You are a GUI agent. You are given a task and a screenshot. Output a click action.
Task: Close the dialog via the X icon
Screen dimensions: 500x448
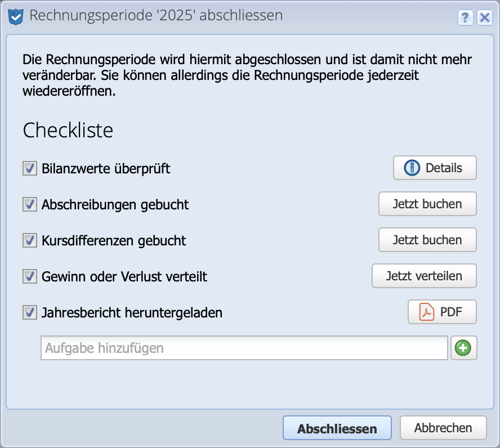coord(485,17)
